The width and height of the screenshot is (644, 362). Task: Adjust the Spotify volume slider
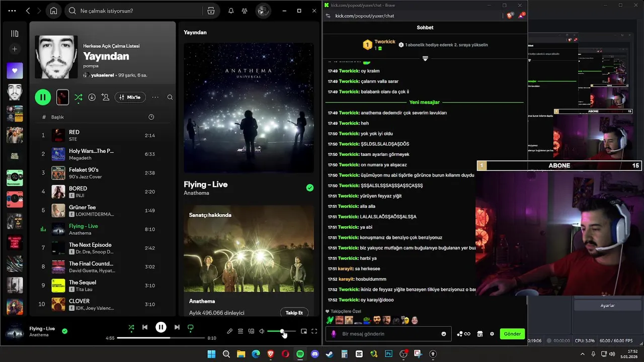tap(281, 331)
